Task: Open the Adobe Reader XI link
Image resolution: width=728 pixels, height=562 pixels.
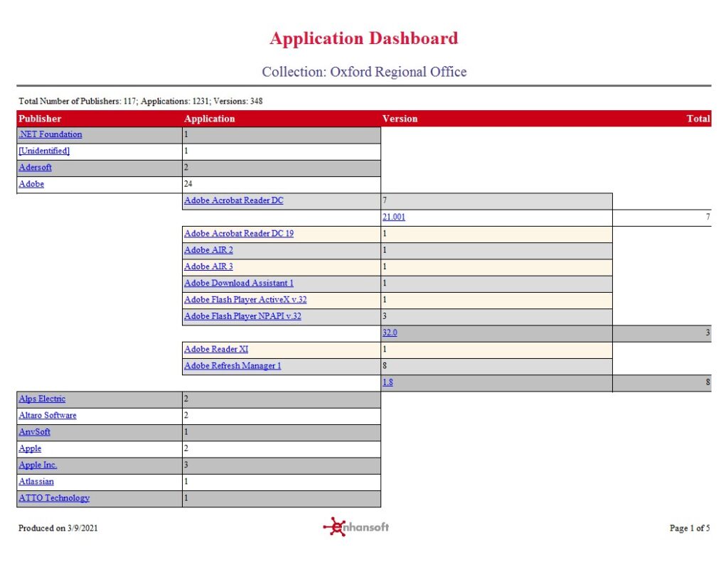Action: (x=216, y=349)
